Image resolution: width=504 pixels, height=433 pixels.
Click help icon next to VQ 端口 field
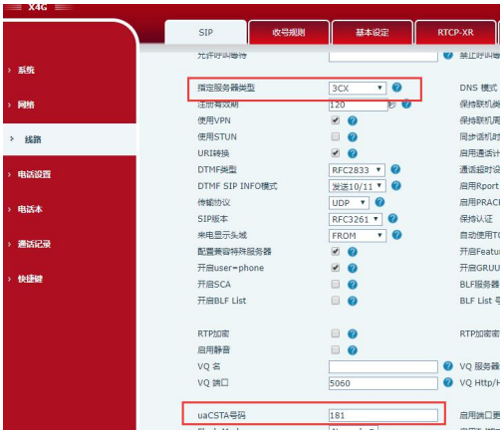click(x=448, y=382)
